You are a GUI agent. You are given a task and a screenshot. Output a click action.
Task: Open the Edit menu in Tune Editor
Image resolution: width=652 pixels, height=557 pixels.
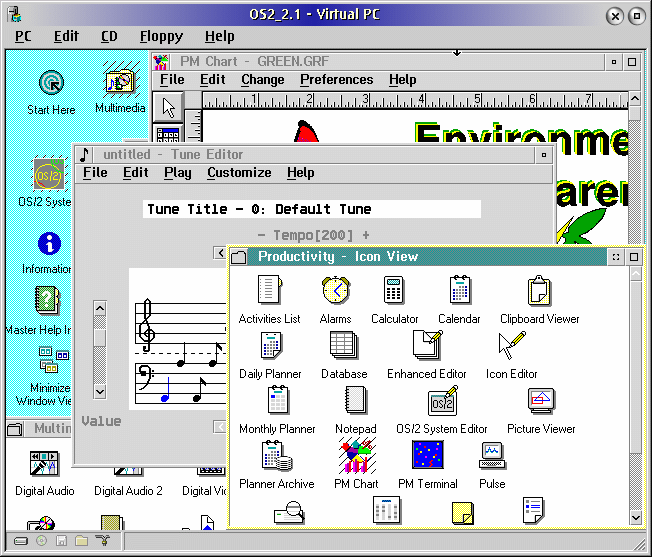(136, 173)
